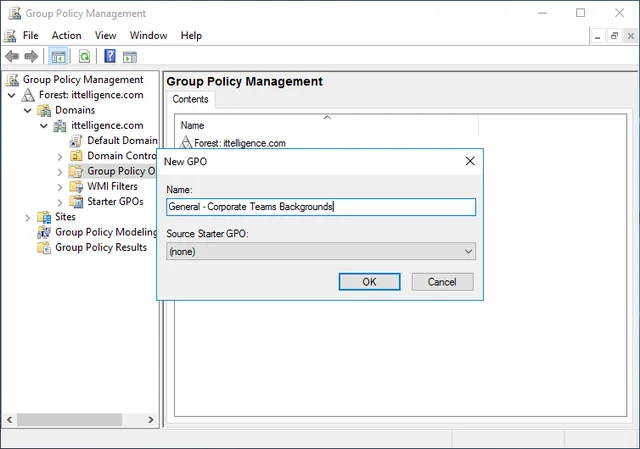Screen dimensions: 640x449
Task: Expand the WMI Filters node
Action: [x=60, y=187]
